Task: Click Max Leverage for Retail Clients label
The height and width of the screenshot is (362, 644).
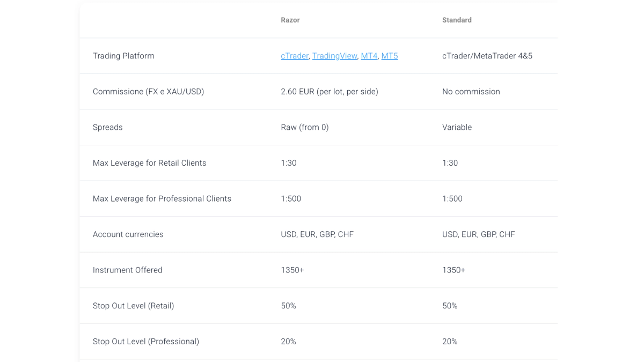Action: tap(150, 163)
